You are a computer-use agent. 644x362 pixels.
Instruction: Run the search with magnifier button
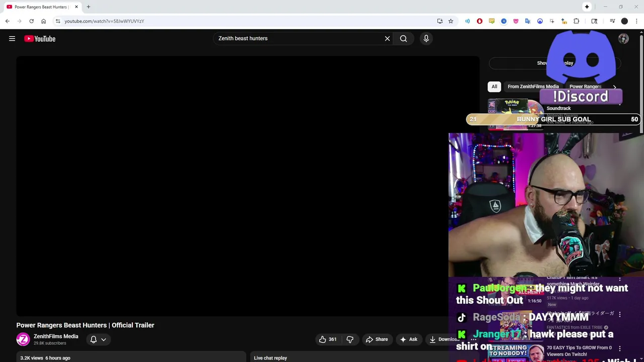tap(404, 38)
